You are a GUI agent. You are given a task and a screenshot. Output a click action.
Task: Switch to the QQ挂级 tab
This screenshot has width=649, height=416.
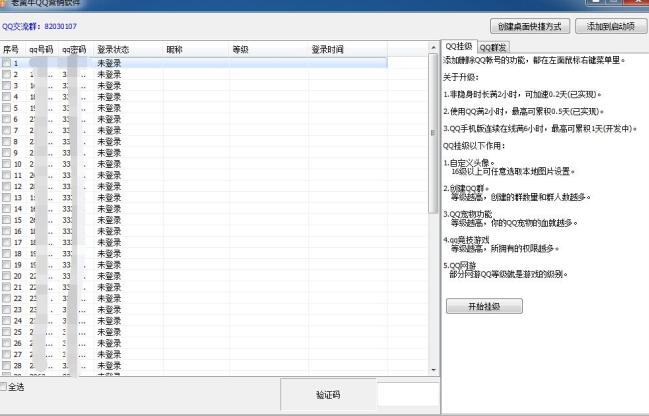click(459, 46)
